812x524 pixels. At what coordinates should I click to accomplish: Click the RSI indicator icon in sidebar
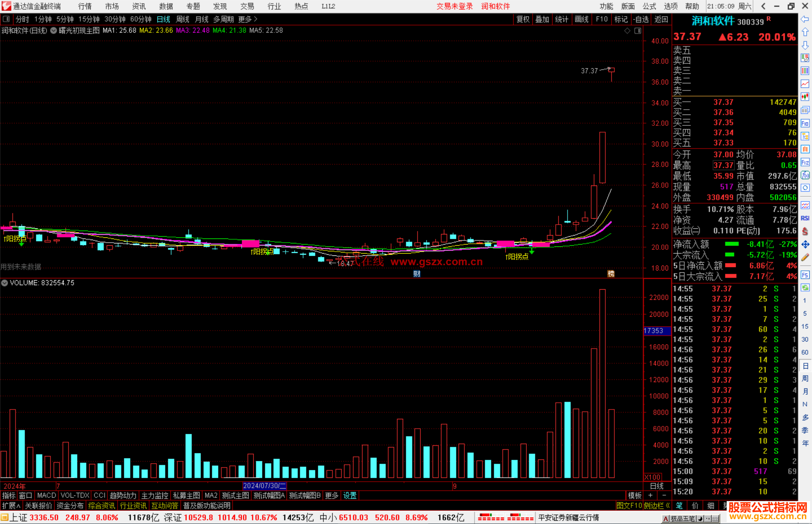pos(805,218)
